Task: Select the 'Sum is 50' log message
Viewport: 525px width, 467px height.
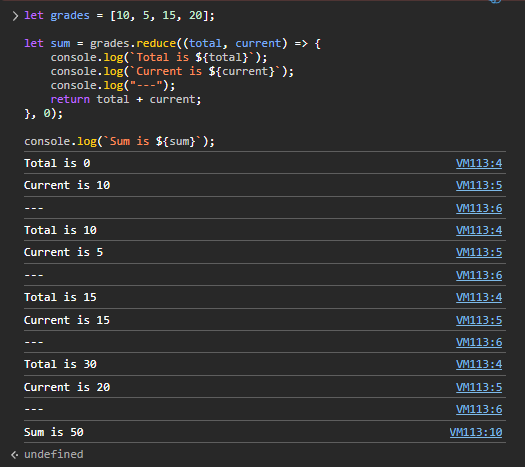Action: point(54,432)
